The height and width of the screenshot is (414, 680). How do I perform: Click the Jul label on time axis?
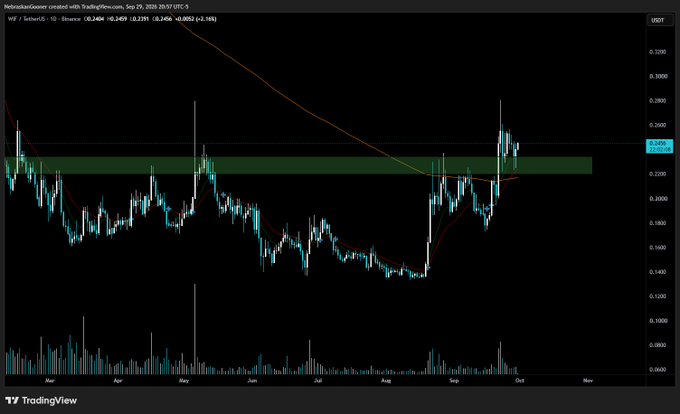click(318, 381)
